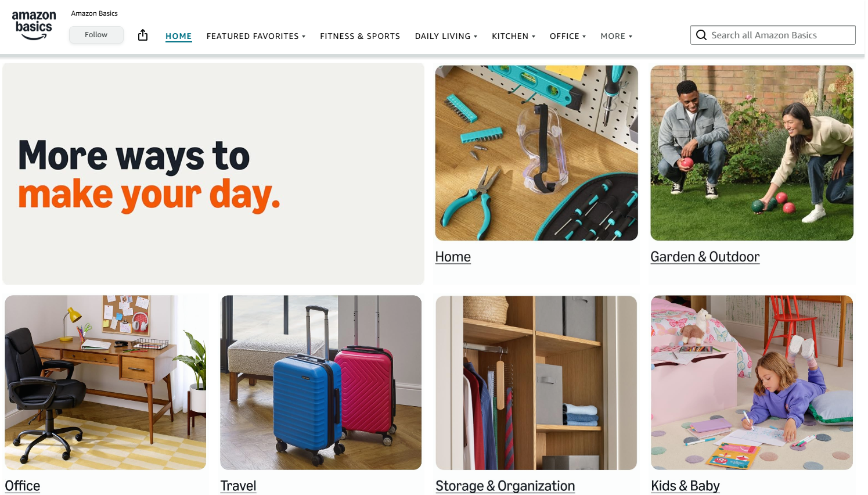Expand the Daily Living menu
The height and width of the screenshot is (495, 868).
coord(446,36)
